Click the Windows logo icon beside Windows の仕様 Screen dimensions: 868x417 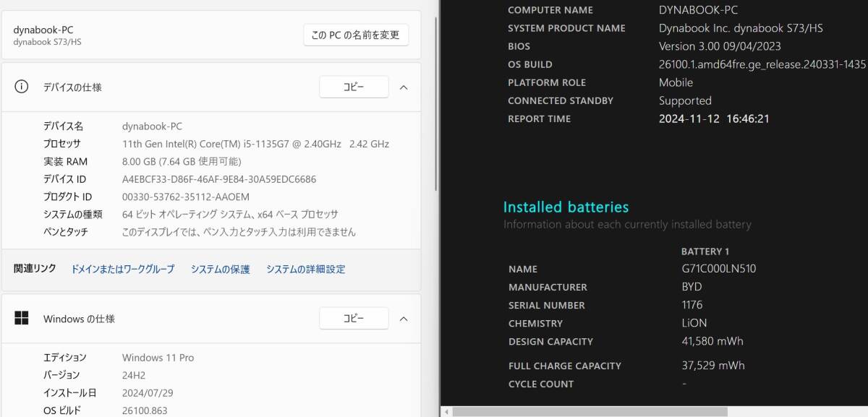(22, 318)
